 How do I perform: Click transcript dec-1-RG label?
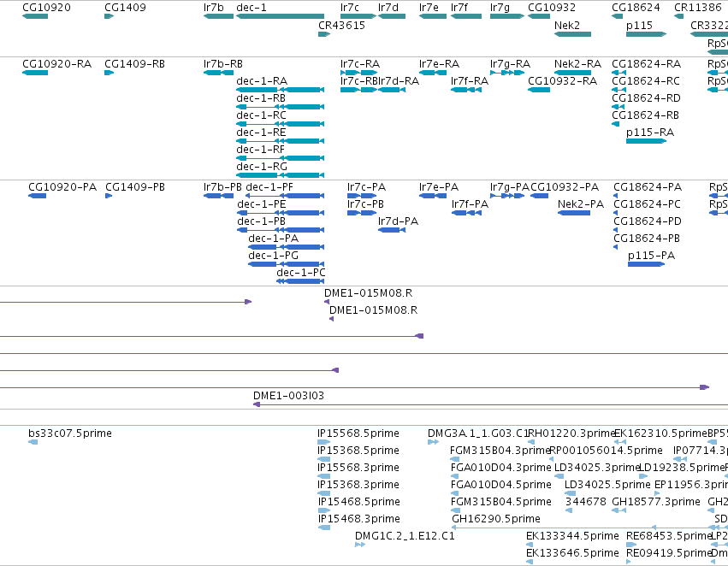point(262,166)
